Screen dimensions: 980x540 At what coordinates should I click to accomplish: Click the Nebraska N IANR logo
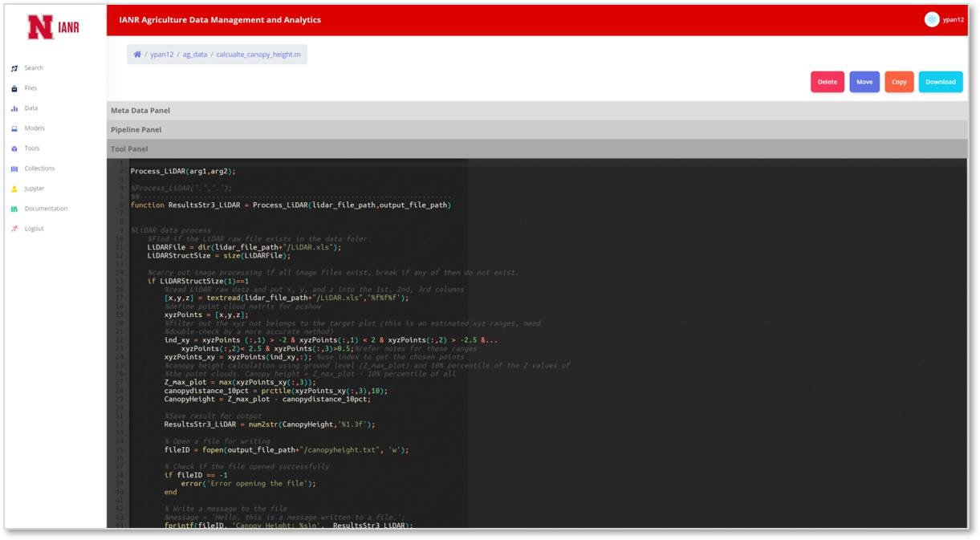pyautogui.click(x=53, y=27)
